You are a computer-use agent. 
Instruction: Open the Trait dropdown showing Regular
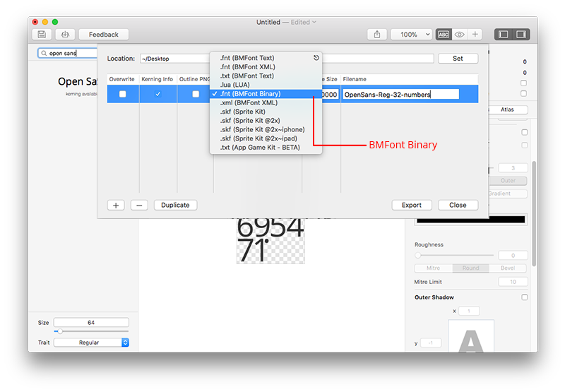91,343
